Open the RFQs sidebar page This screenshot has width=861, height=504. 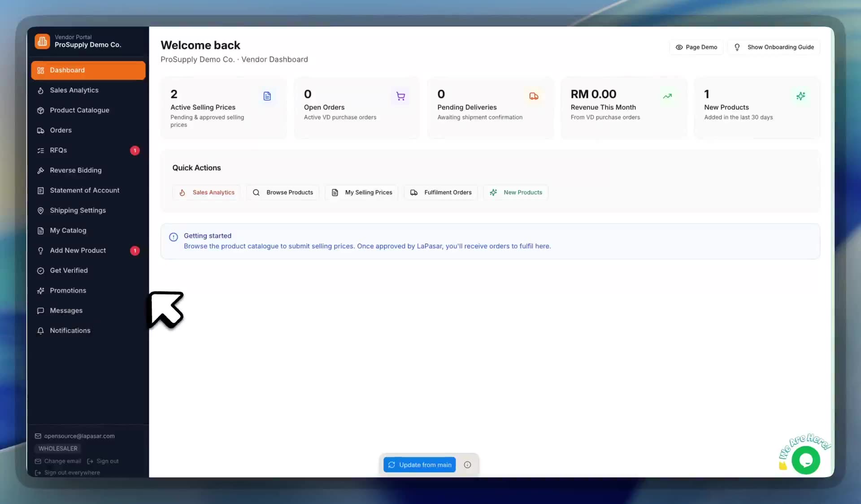pos(88,150)
